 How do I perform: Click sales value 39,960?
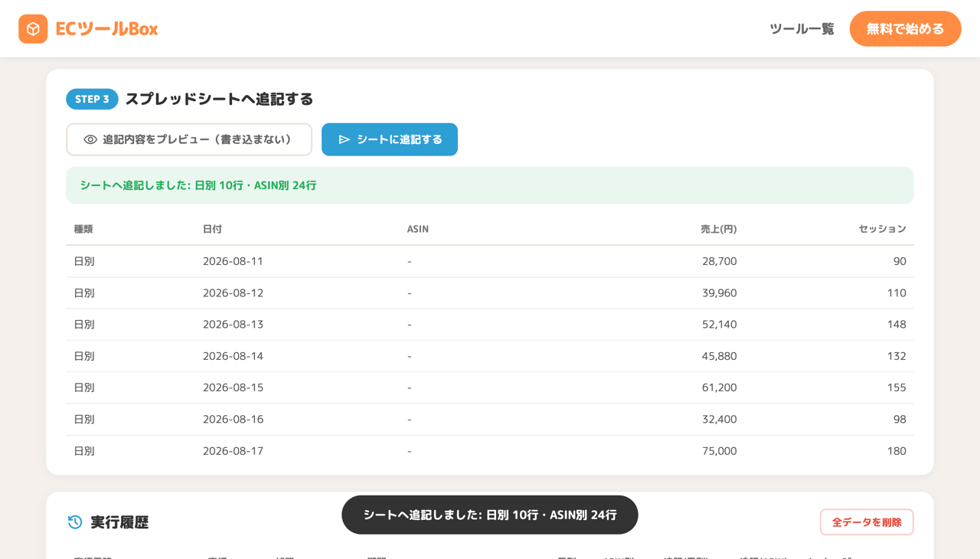tap(719, 293)
